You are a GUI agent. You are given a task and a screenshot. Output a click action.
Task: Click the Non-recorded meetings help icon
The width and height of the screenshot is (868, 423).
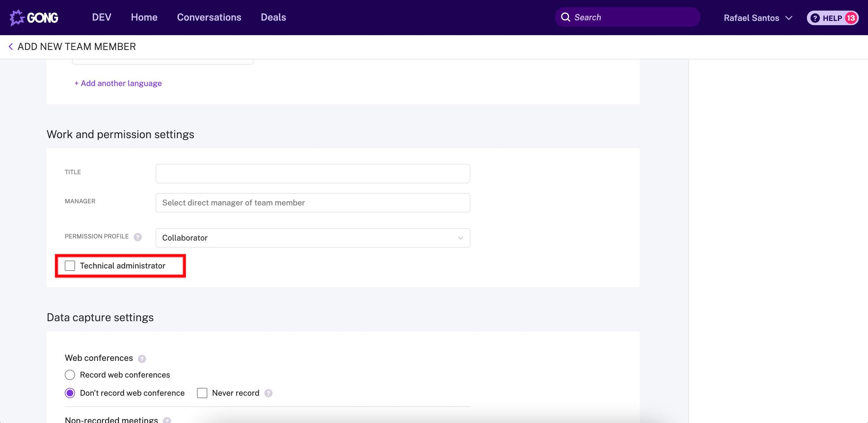tap(167, 420)
